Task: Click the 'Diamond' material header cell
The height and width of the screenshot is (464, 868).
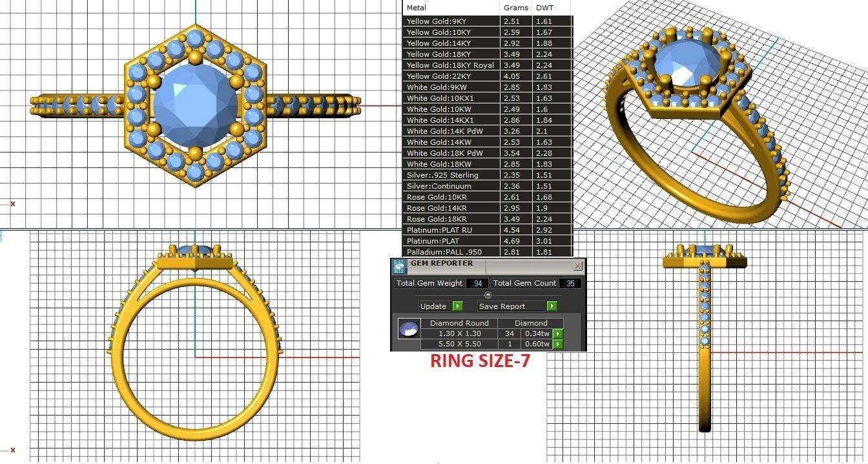Action: [x=531, y=323]
